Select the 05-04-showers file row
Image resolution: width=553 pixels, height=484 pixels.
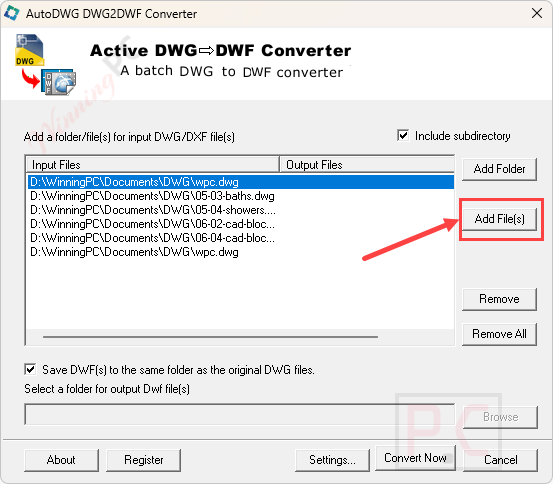click(241, 210)
